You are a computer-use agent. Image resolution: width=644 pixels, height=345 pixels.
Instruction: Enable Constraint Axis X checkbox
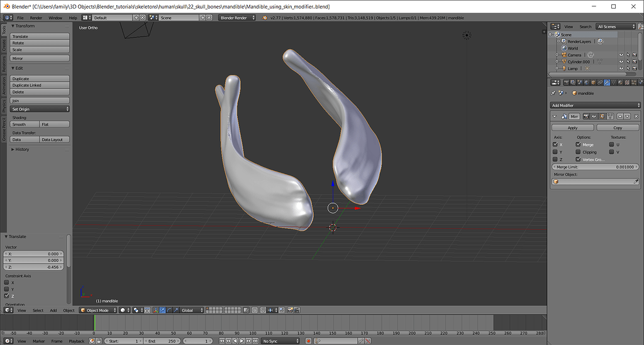(6, 282)
